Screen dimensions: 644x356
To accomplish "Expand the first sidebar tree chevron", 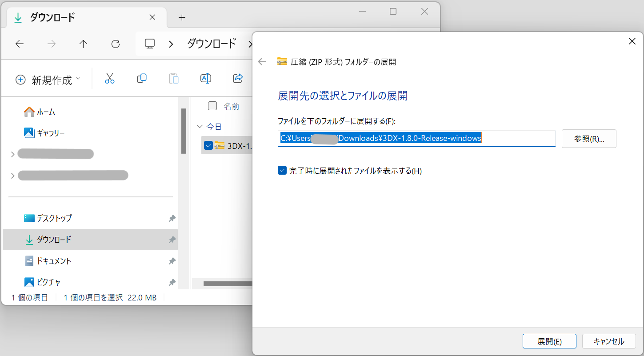I will 12,154.
